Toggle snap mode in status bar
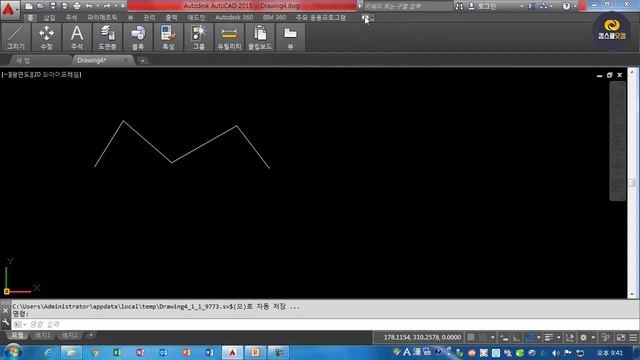640x360 pixels. point(483,338)
